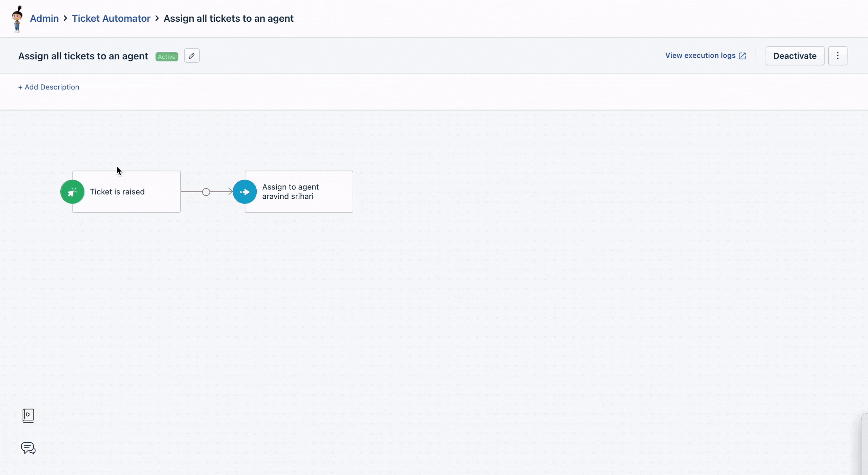Screen dimensions: 868x475
Task: Open Admin panel from breadcrumb
Action: click(44, 18)
